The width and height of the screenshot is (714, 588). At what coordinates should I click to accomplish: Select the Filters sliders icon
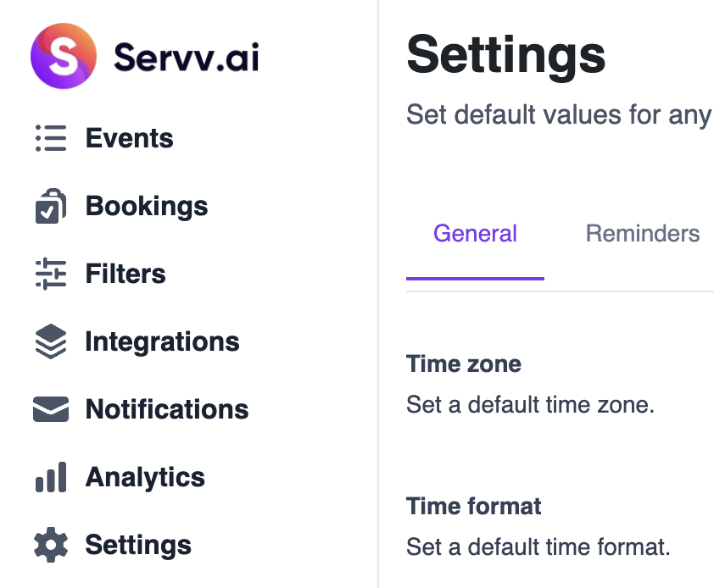point(51,273)
